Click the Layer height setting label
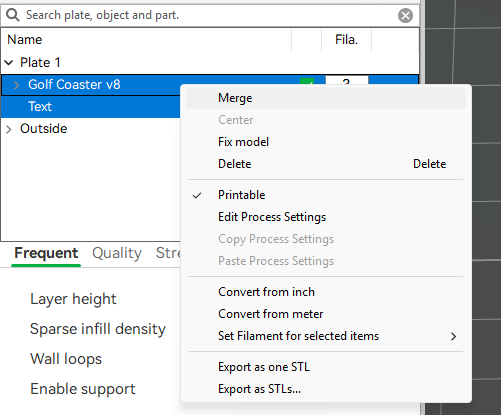Viewport: 501px width, 415px height. coord(73,299)
